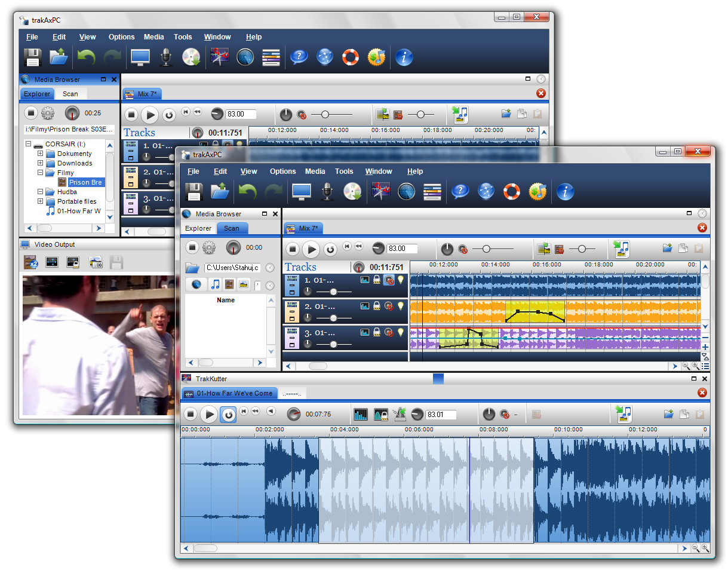
Task: Toggle the lightbulb on track 2 in front window
Action: tap(401, 306)
